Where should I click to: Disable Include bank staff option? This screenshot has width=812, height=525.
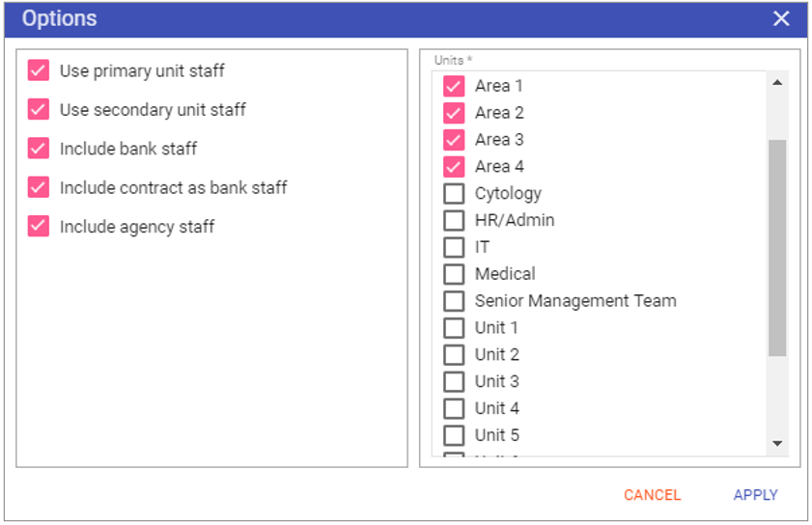click(x=39, y=148)
